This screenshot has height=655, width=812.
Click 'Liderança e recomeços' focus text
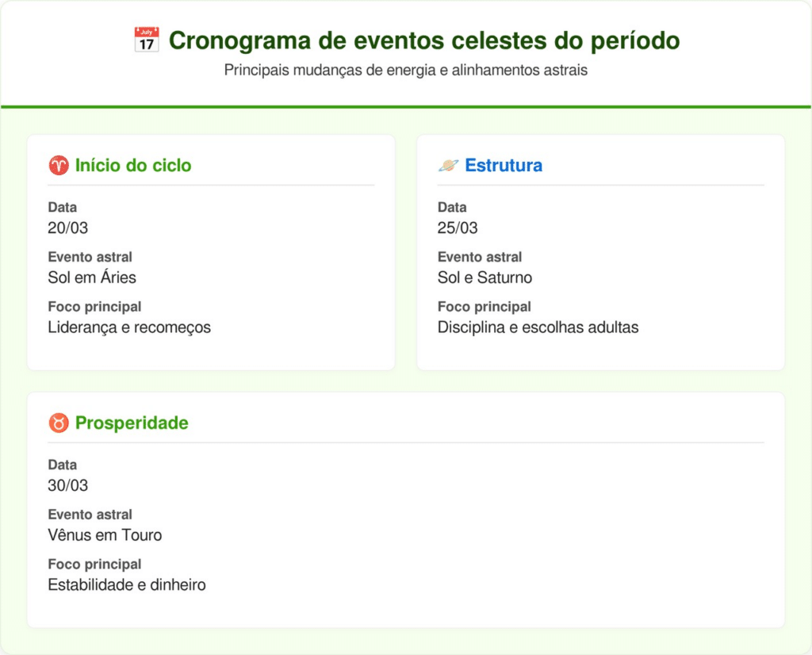129,327
